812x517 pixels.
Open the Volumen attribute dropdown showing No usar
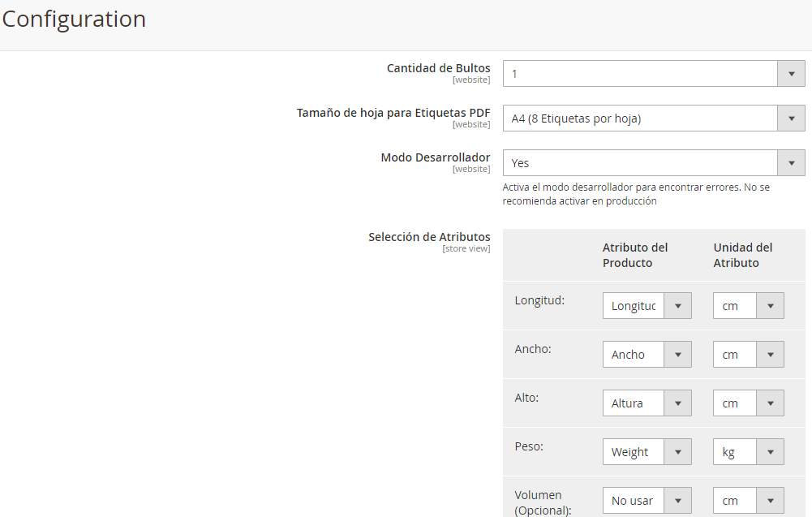tap(647, 501)
